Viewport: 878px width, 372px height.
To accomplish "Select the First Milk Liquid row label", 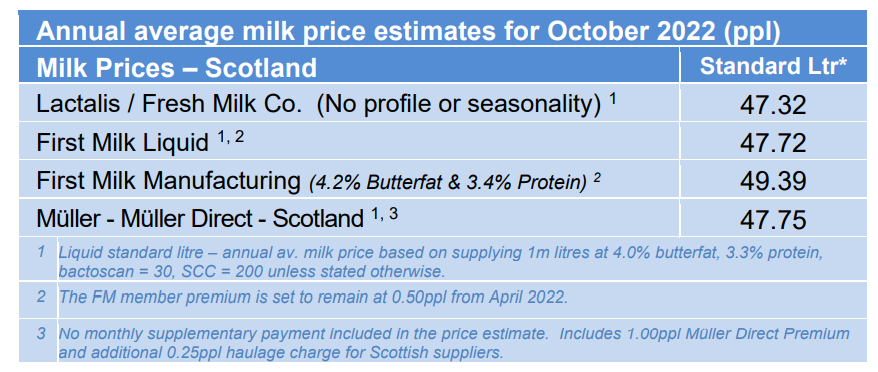I will [122, 142].
